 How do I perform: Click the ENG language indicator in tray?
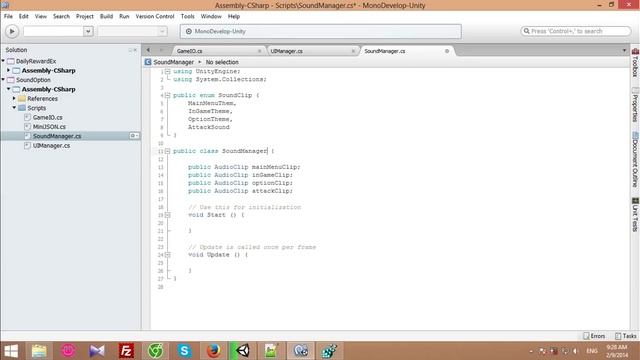pyautogui.click(x=592, y=351)
